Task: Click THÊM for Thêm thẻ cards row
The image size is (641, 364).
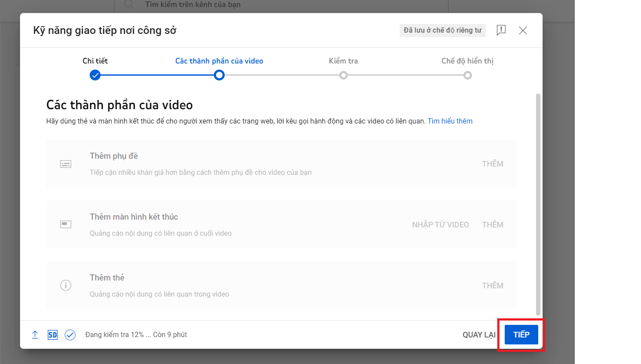Action: [x=493, y=285]
